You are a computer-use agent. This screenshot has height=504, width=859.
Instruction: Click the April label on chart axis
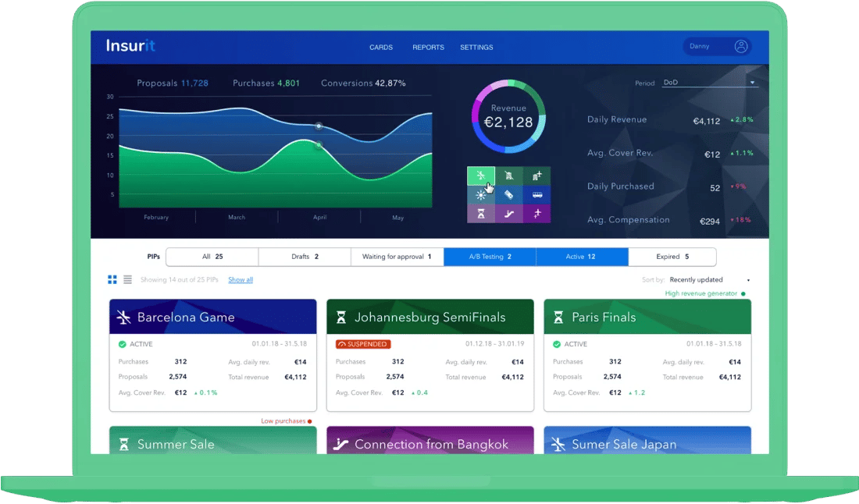click(320, 217)
